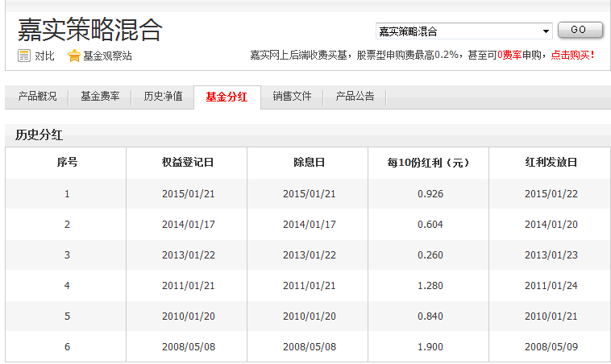Click the 嘉实策略混合 page title
The height and width of the screenshot is (364, 611).
click(x=89, y=30)
